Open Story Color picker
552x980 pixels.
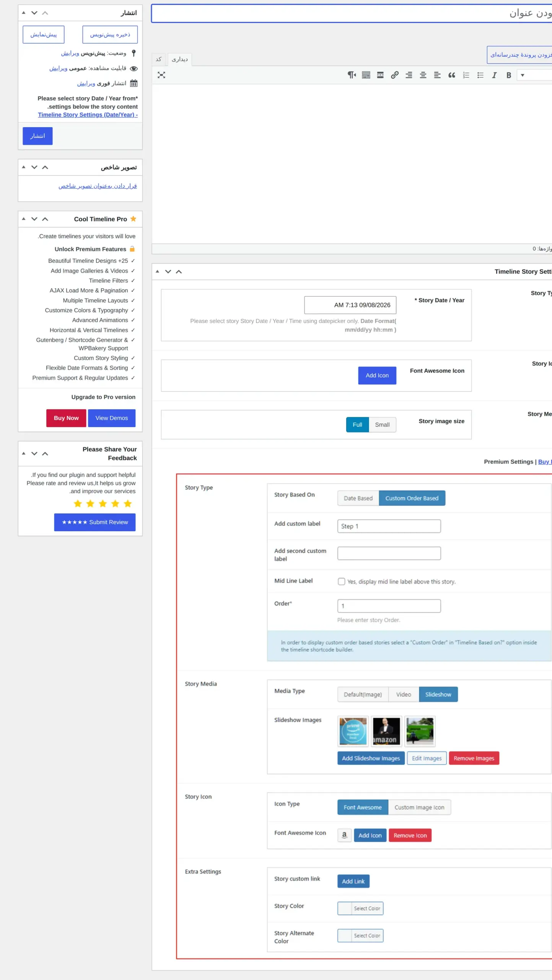point(360,908)
